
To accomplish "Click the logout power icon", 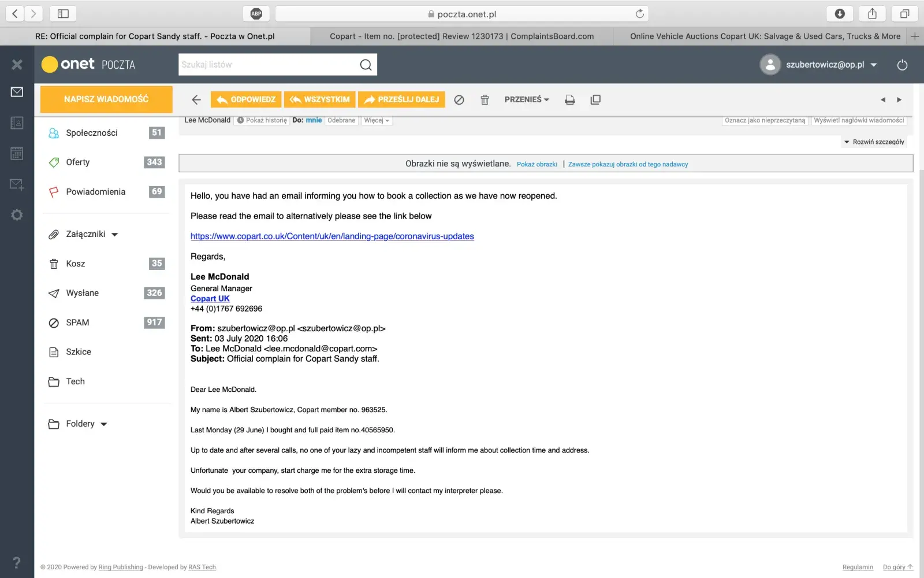I will [902, 65].
